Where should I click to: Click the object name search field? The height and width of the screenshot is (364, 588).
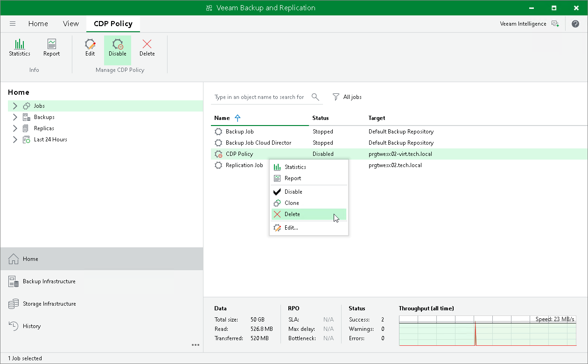259,97
